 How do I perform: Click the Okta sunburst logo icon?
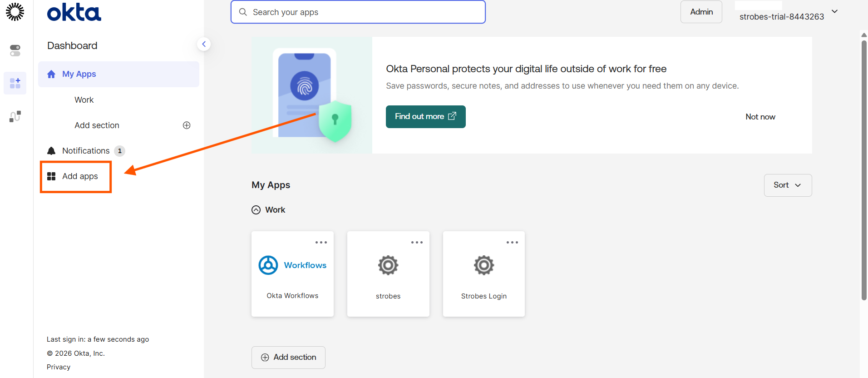15,12
